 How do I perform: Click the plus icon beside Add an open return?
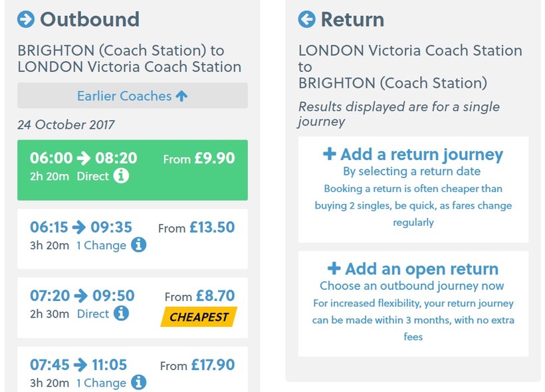[x=334, y=268]
